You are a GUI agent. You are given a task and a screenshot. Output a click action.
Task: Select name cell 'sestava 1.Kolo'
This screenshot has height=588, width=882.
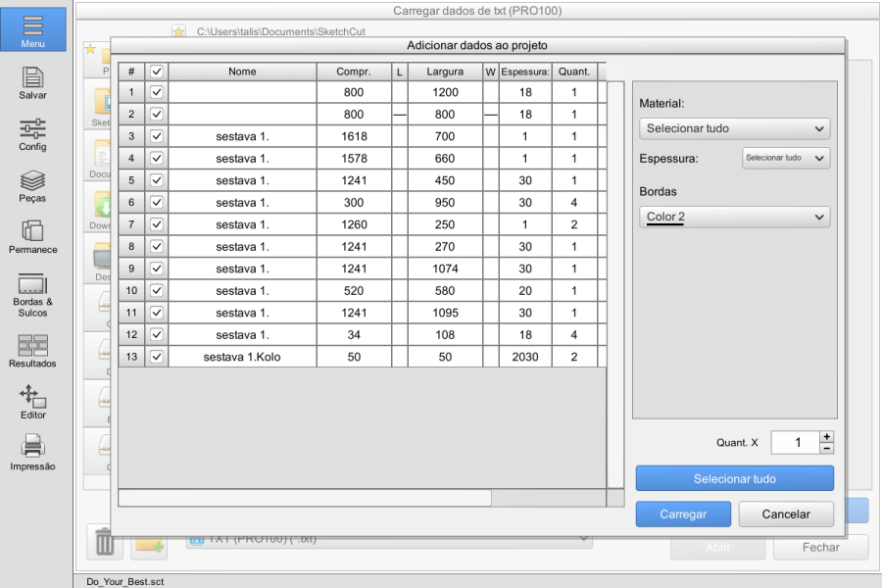(242, 357)
